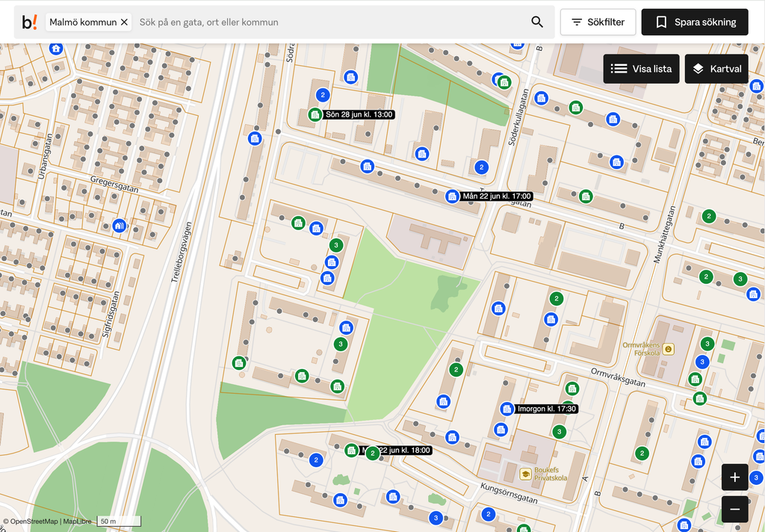Zoom out with the minus button
765x532 pixels.
pos(735,510)
